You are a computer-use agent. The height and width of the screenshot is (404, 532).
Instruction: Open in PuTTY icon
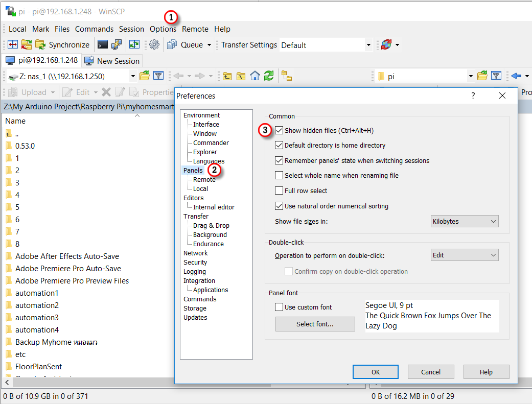(x=117, y=44)
